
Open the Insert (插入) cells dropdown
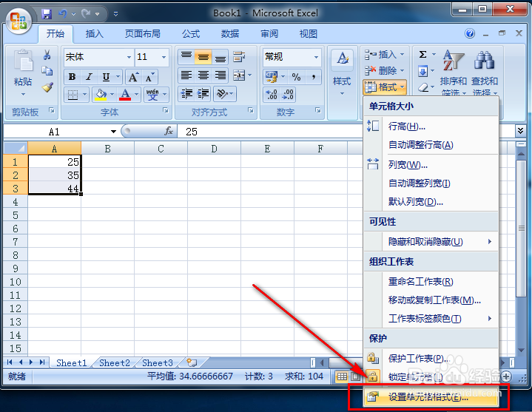tap(385, 55)
